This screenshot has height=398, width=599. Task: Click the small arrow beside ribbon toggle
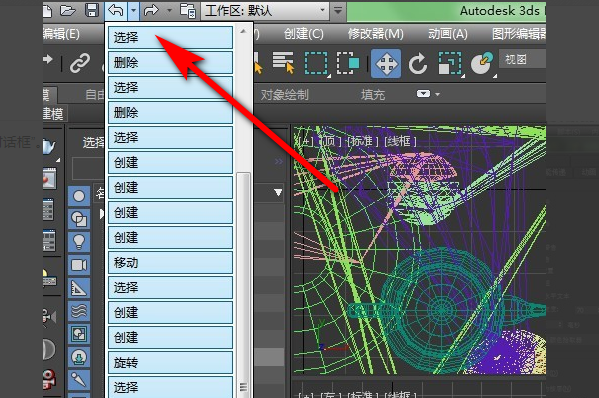437,94
